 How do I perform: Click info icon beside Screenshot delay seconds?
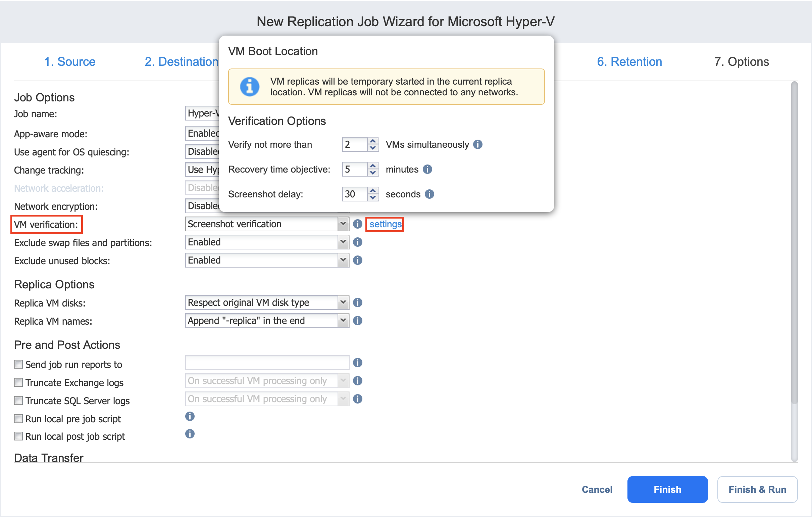pyautogui.click(x=429, y=194)
